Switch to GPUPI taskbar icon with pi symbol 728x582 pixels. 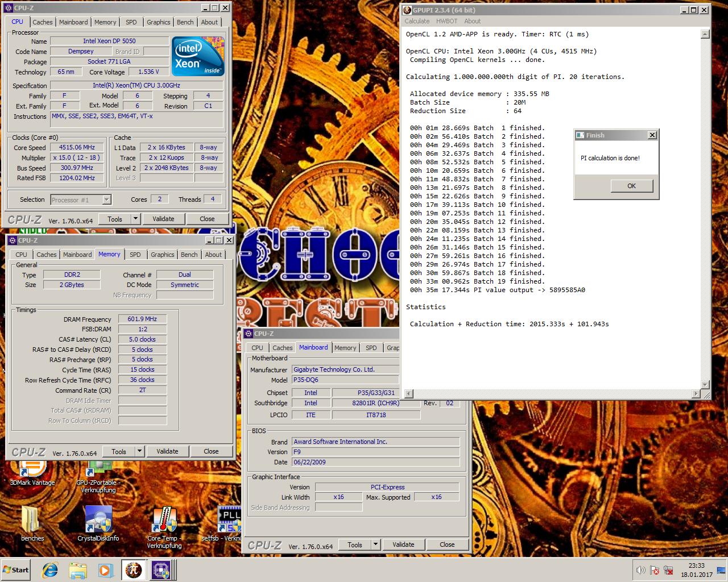(133, 570)
